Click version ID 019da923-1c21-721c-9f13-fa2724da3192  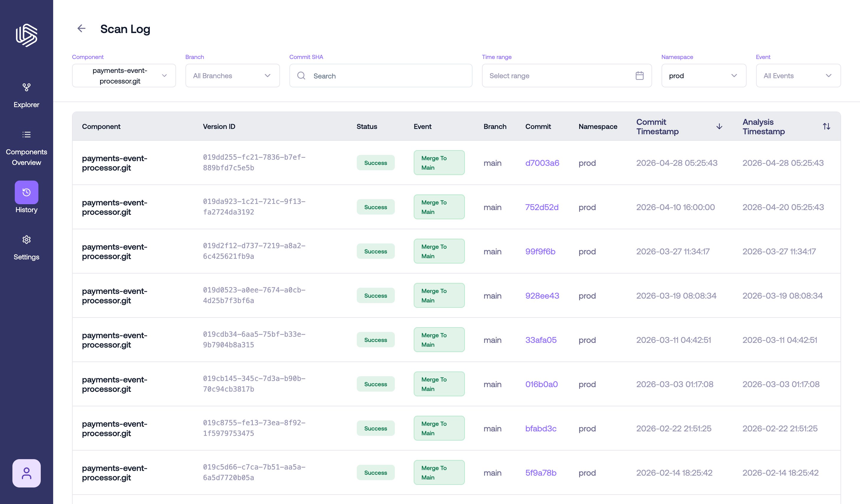point(254,207)
